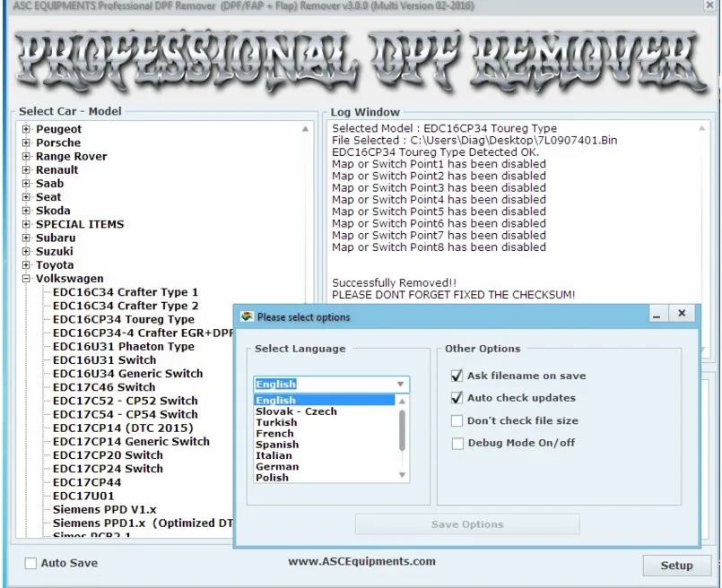Select EDC16U34 Generic Switch
This screenshot has width=722, height=588.
[127, 374]
